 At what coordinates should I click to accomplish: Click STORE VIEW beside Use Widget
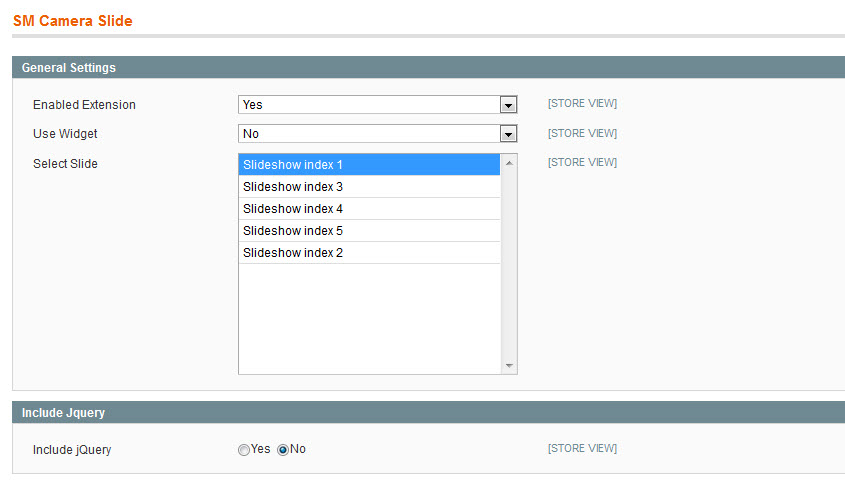tap(583, 133)
